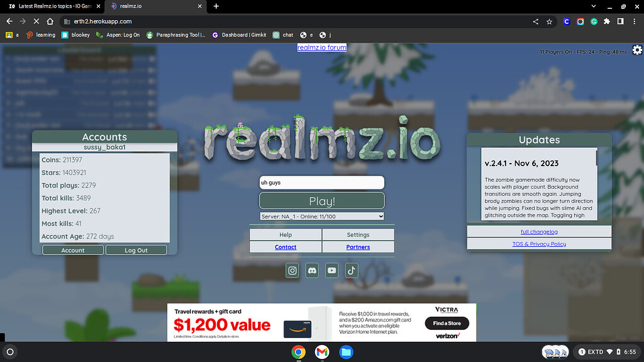Open Chrome three-dot menu
The width and height of the screenshot is (644, 362).
[x=634, y=21]
